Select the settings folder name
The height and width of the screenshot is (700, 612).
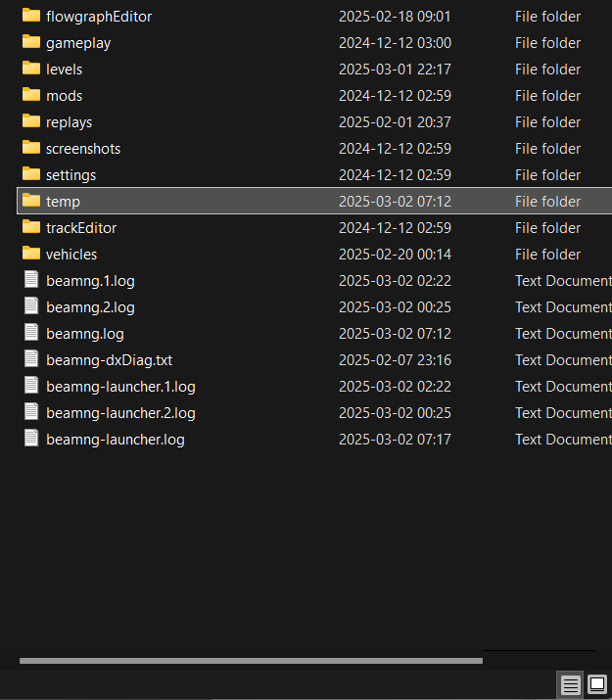71,174
